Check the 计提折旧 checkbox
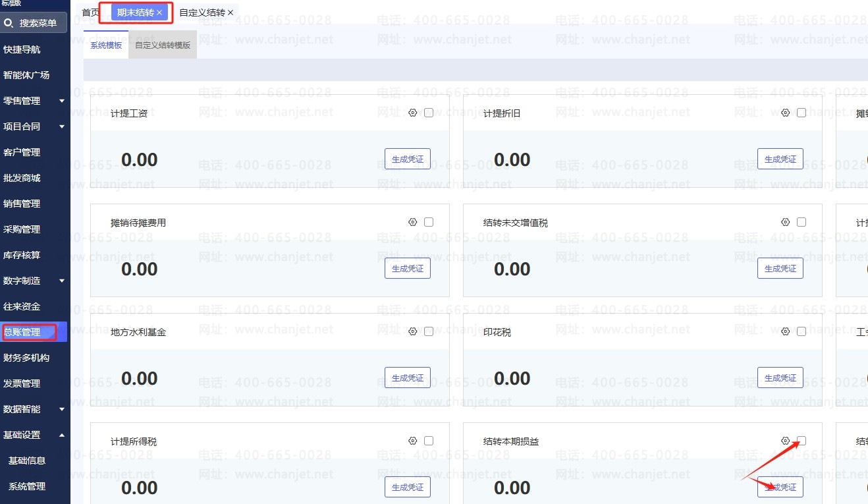This screenshot has height=504, width=868. (801, 113)
